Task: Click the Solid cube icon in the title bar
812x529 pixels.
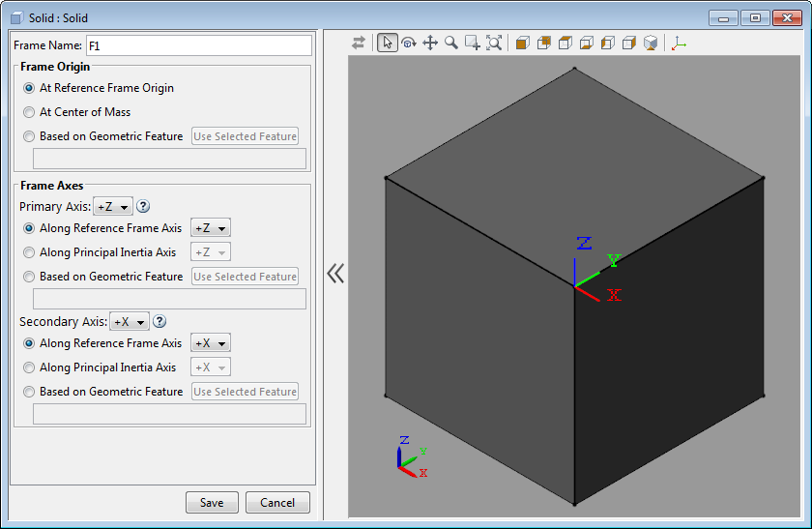Action: (x=16, y=18)
